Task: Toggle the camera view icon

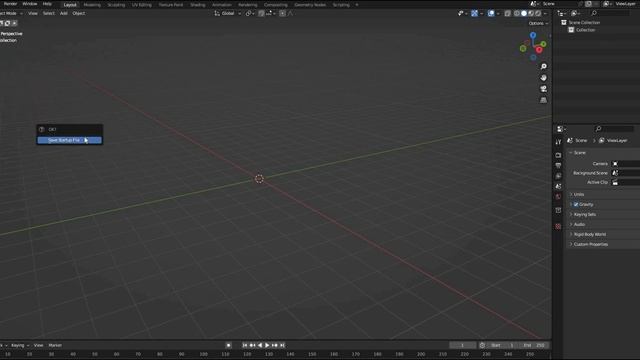Action: pos(543,89)
